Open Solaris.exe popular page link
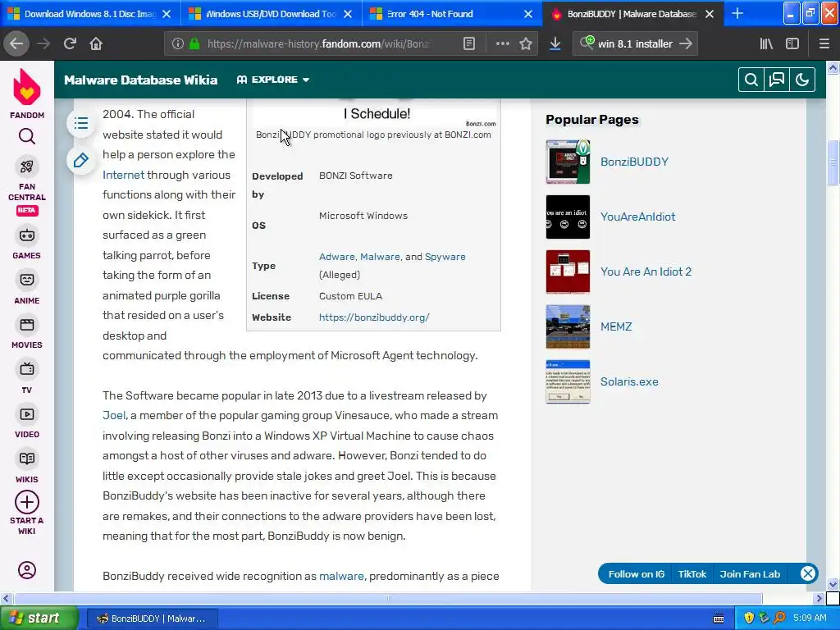Screen dimensions: 840x630 click(x=629, y=381)
